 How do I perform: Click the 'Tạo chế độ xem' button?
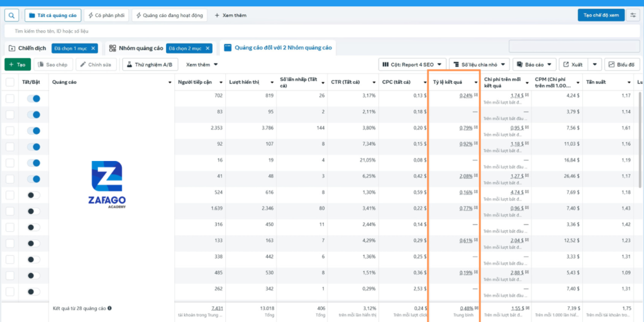(x=601, y=16)
